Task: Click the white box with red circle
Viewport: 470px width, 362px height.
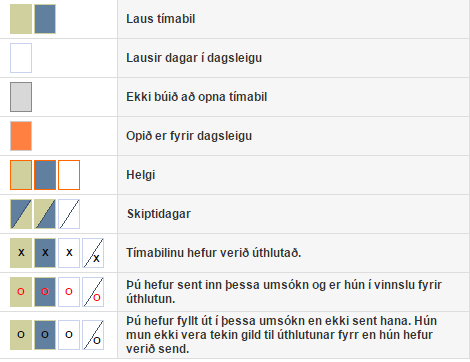Action: 69,292
